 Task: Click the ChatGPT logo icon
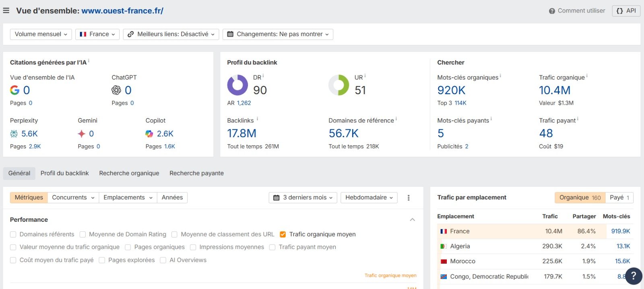(x=116, y=90)
